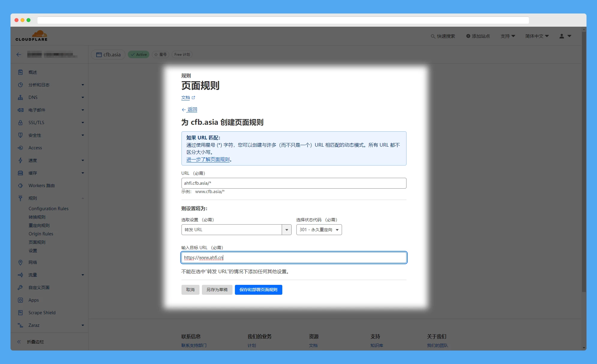Screen dimensions: 597x364
Task: Click the user account profile icon
Action: click(562, 36)
